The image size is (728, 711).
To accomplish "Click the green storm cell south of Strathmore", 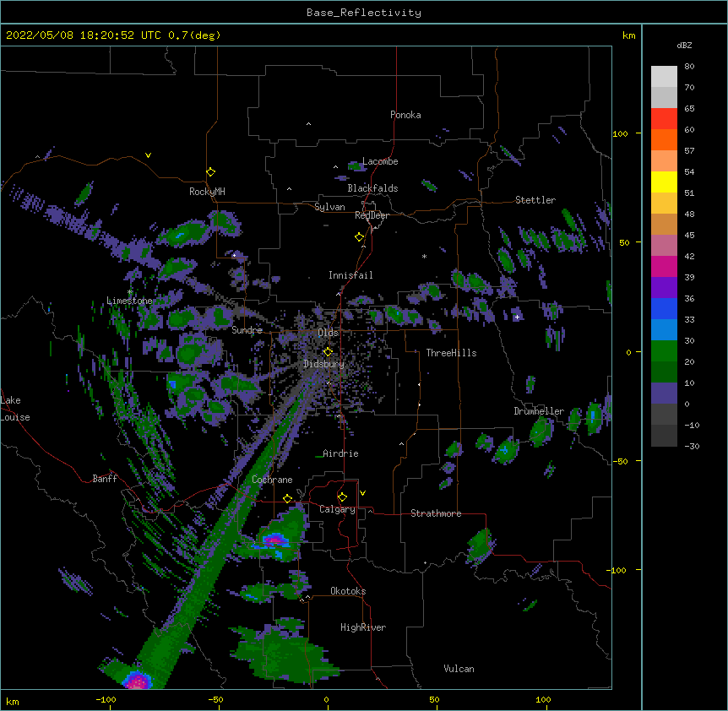I will (481, 546).
